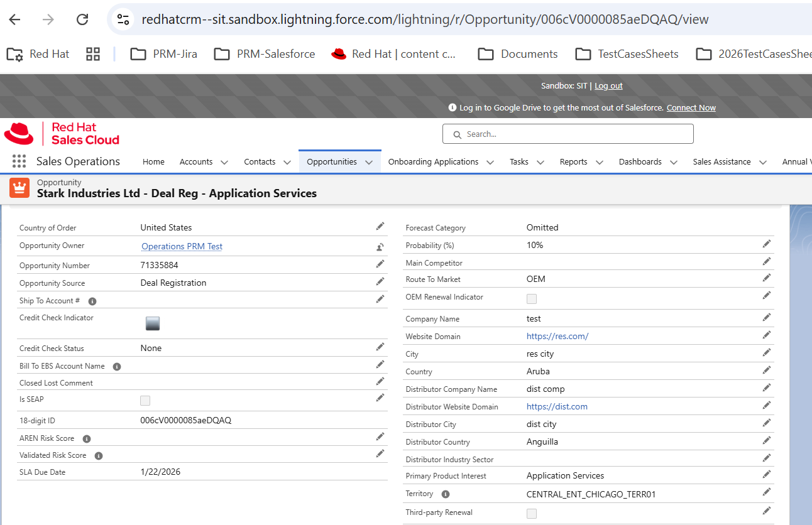
Task: Expand the Sales Assistance dropdown chevron
Action: (763, 162)
